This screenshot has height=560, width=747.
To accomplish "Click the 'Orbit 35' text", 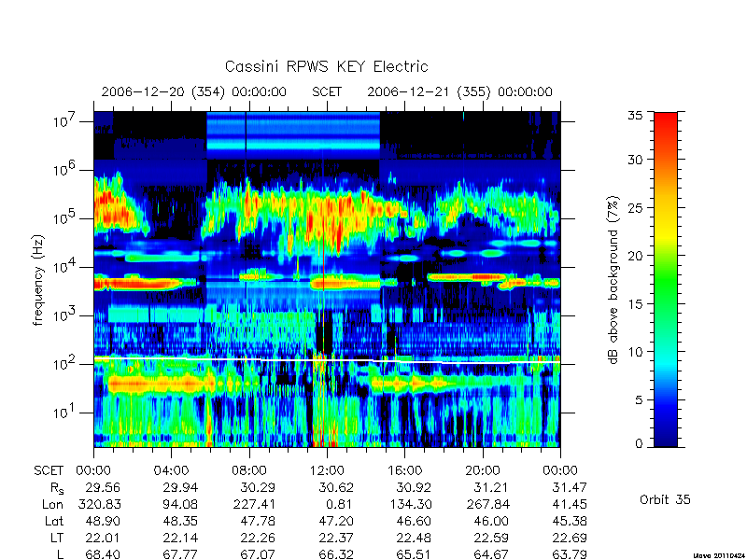I will pos(665,499).
